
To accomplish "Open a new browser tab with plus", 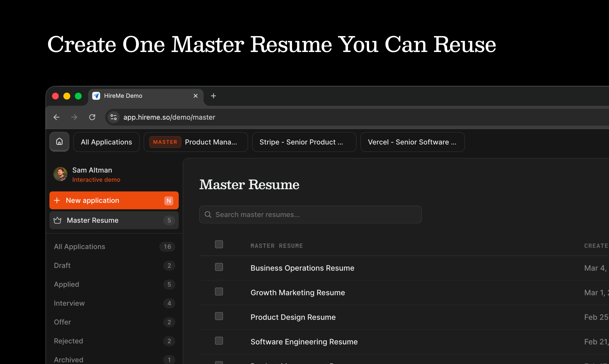I will coord(213,96).
